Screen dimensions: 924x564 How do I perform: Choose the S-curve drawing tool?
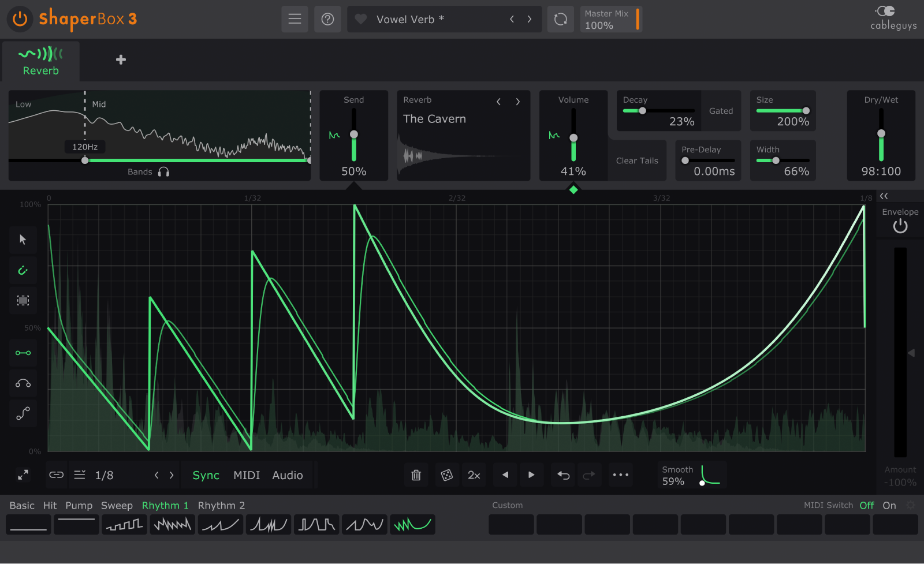pos(23,413)
